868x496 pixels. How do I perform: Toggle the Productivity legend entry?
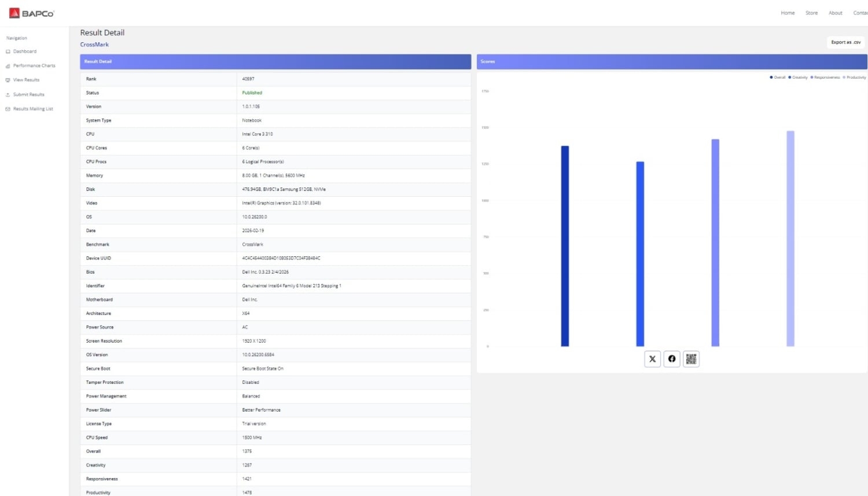coord(855,78)
